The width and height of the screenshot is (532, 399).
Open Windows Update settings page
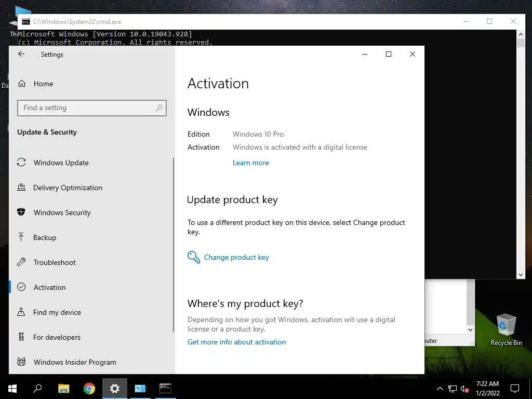[x=61, y=163]
